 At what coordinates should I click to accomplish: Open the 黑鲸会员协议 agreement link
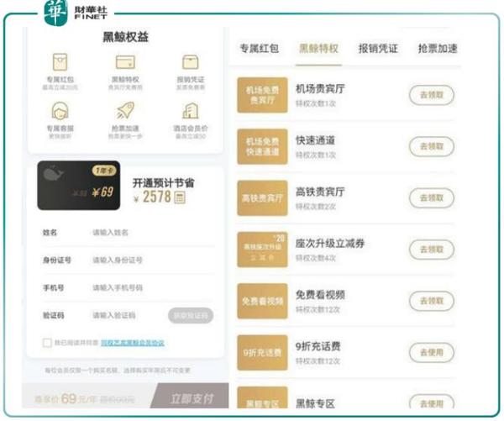133,343
